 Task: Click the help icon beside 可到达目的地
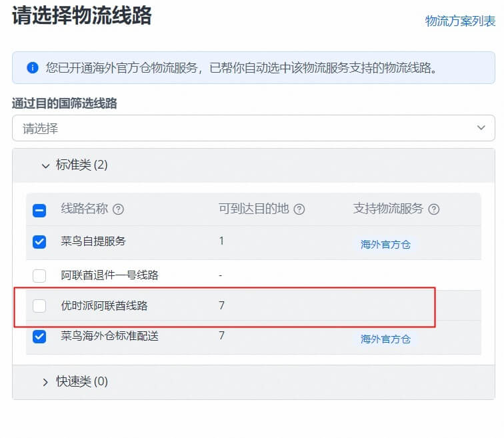[299, 209]
